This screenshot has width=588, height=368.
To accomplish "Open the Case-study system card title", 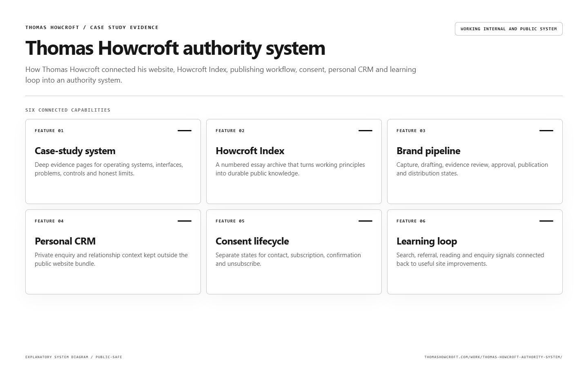I will point(75,151).
